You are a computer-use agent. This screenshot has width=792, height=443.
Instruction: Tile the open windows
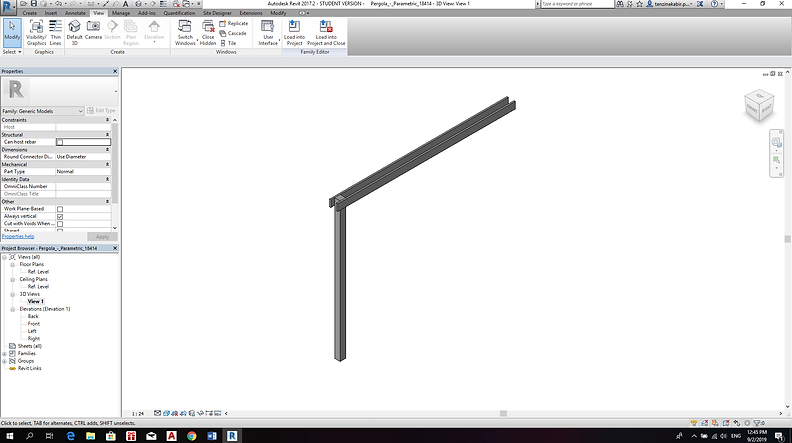[x=228, y=43]
